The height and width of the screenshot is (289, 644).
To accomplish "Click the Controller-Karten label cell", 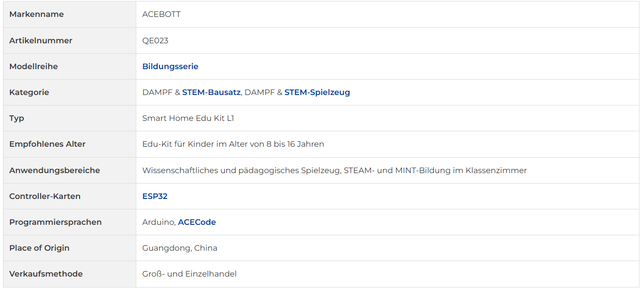I will (x=70, y=196).
